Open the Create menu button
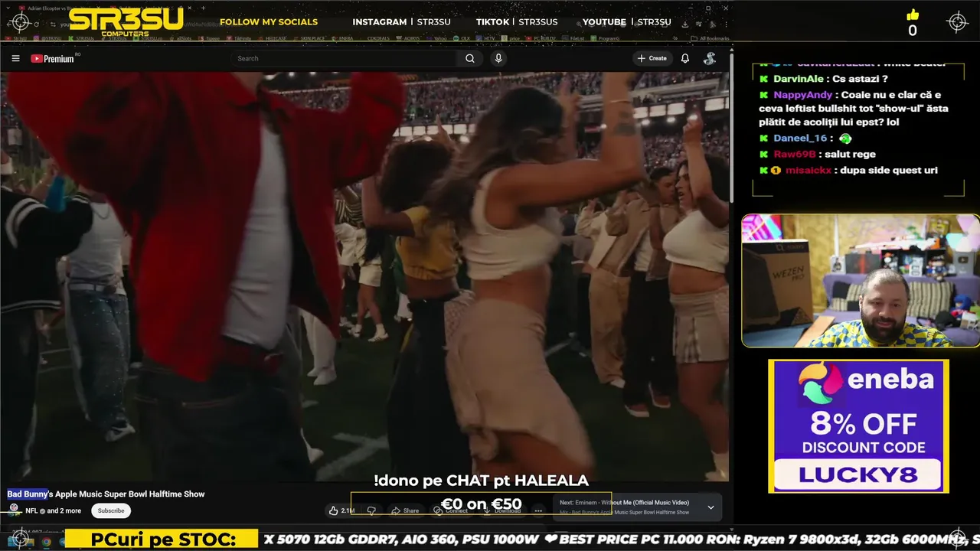The width and height of the screenshot is (980, 551). pyautogui.click(x=652, y=58)
